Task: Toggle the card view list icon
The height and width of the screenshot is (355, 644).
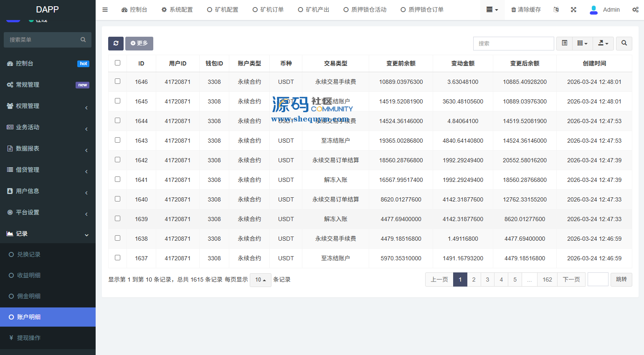Action: pos(564,43)
